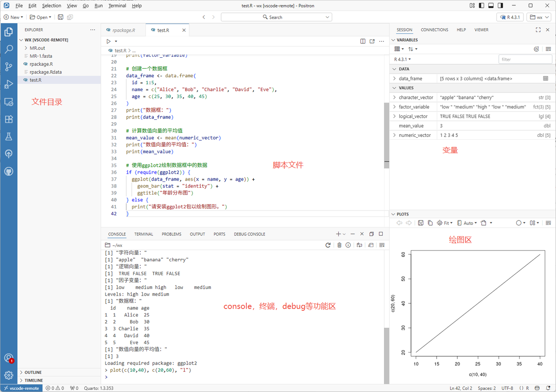The image size is (556, 392).
Task: Open the R 4.3.1 interpreter dropdown
Action: pyautogui.click(x=510, y=16)
